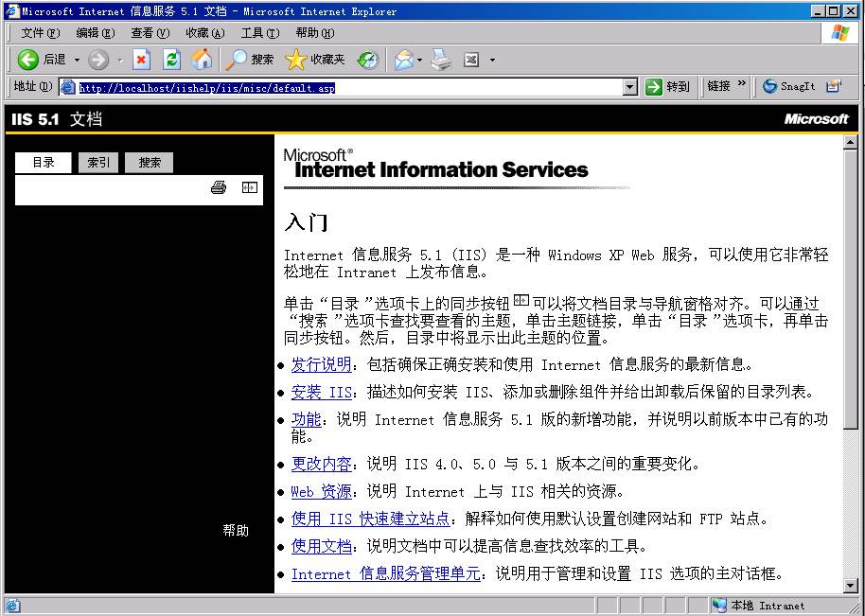Open the 安装 IIS link
The height and width of the screenshot is (616, 865).
pyautogui.click(x=322, y=392)
